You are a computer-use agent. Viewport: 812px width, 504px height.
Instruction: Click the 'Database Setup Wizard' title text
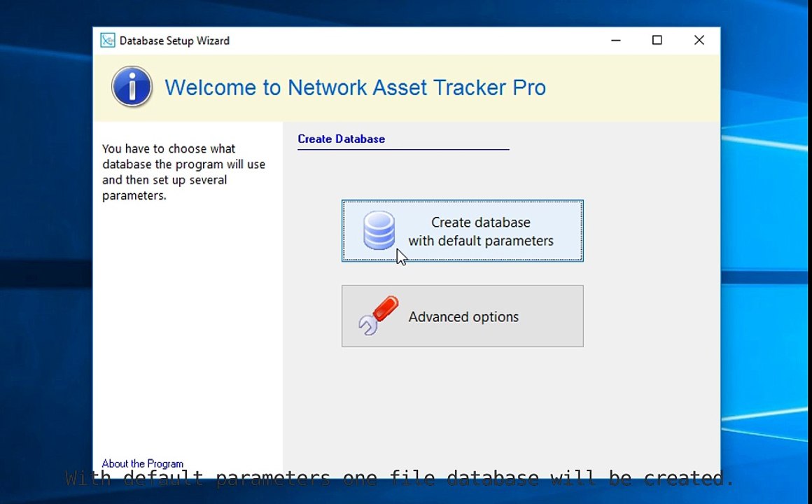pyautogui.click(x=174, y=41)
